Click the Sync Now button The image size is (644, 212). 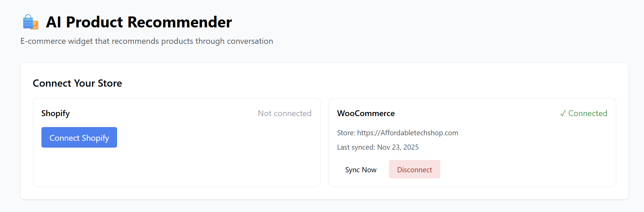tap(361, 170)
